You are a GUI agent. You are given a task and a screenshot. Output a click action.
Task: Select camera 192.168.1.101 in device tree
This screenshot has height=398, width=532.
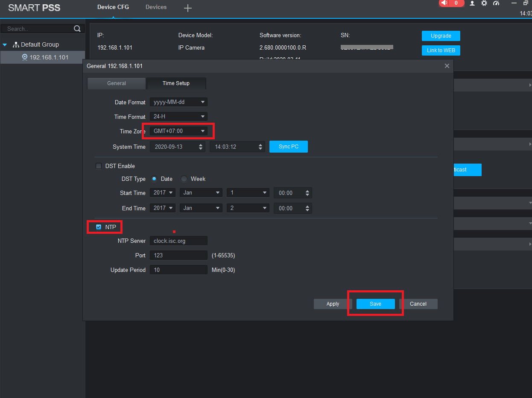tap(49, 57)
